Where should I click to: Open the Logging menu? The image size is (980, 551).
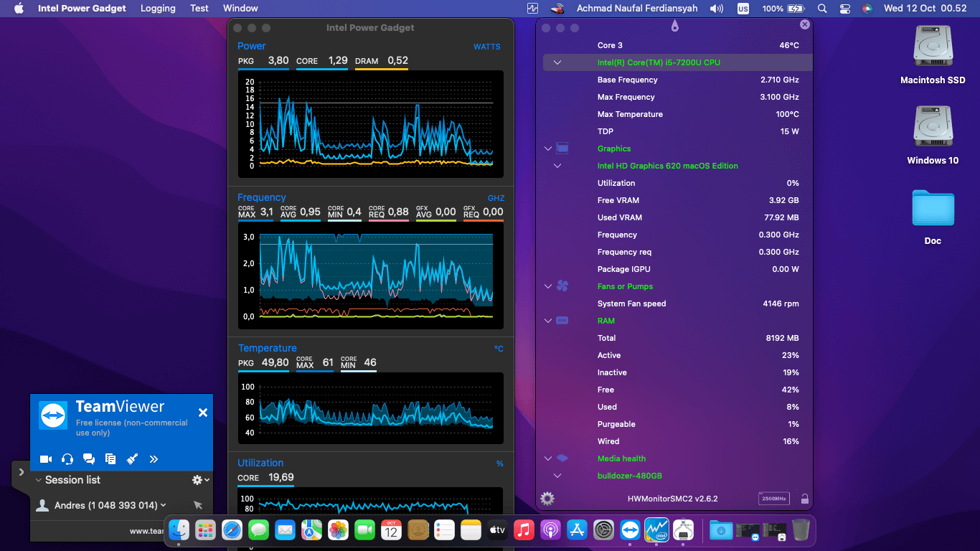[158, 9]
